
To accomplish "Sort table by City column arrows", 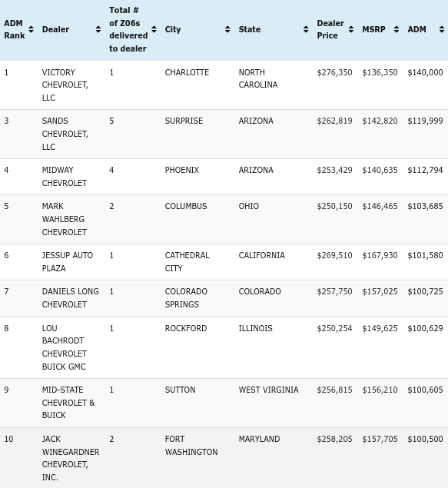I will pos(227,29).
